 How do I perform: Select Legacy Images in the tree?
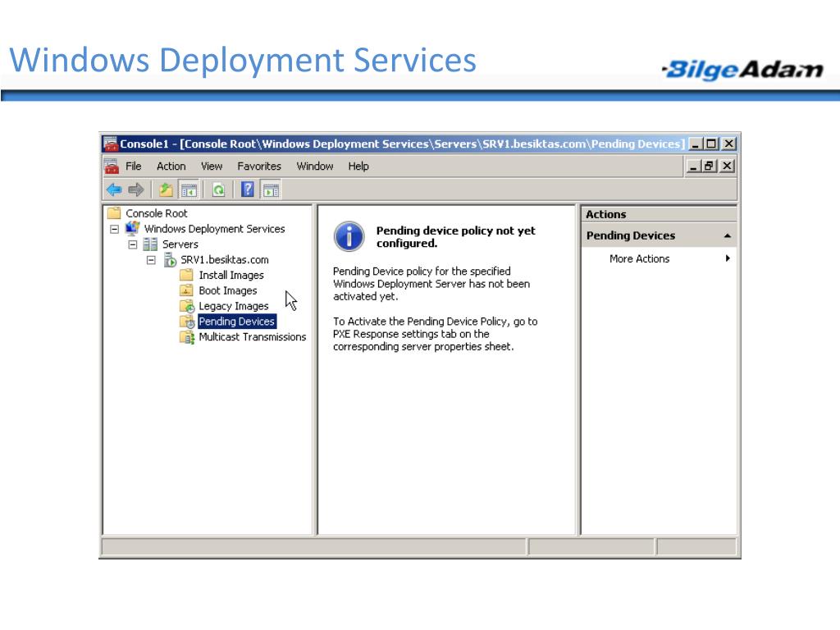(x=234, y=306)
